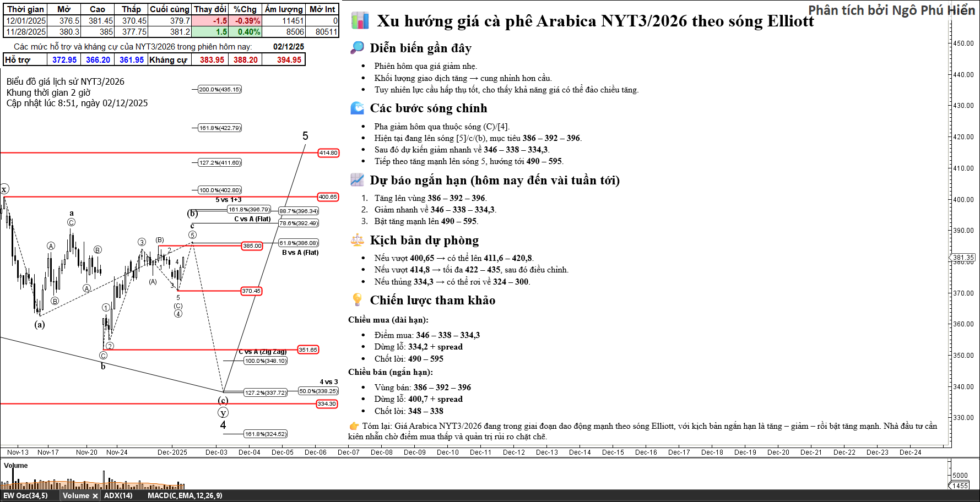This screenshot has width=980, height=502.
Task: Click the 400.65 red price level label
Action: [x=328, y=197]
